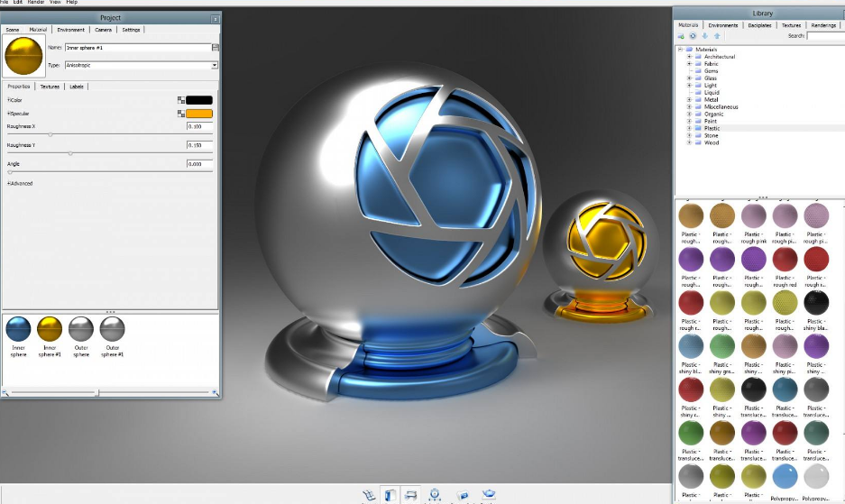This screenshot has width=845, height=504.
Task: Click the Roughness X slider handle
Action: coord(50,133)
